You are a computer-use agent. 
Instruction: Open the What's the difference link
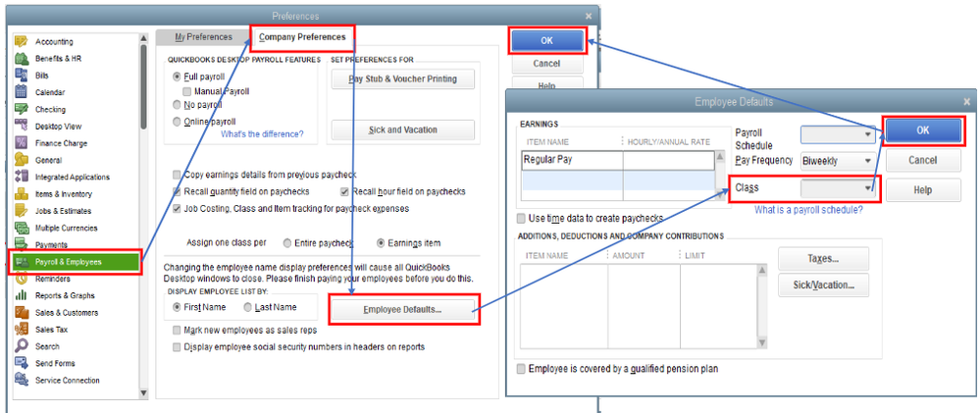[263, 134]
